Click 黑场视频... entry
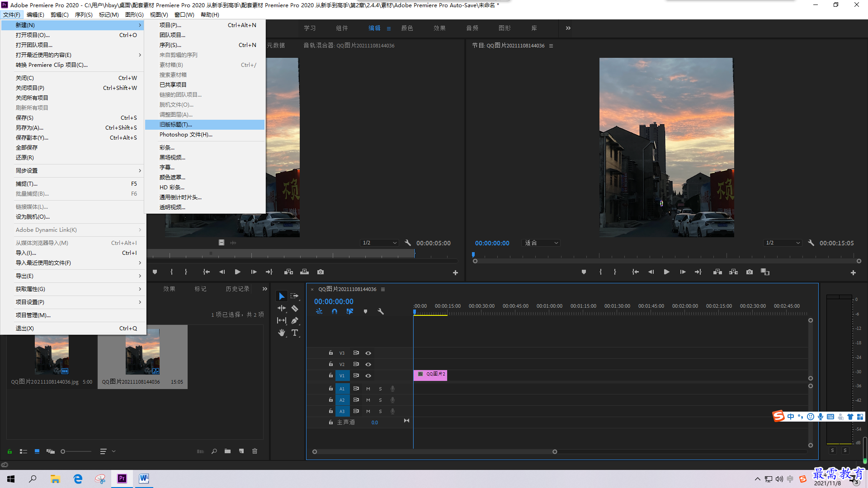The height and width of the screenshot is (488, 868). 205,158
